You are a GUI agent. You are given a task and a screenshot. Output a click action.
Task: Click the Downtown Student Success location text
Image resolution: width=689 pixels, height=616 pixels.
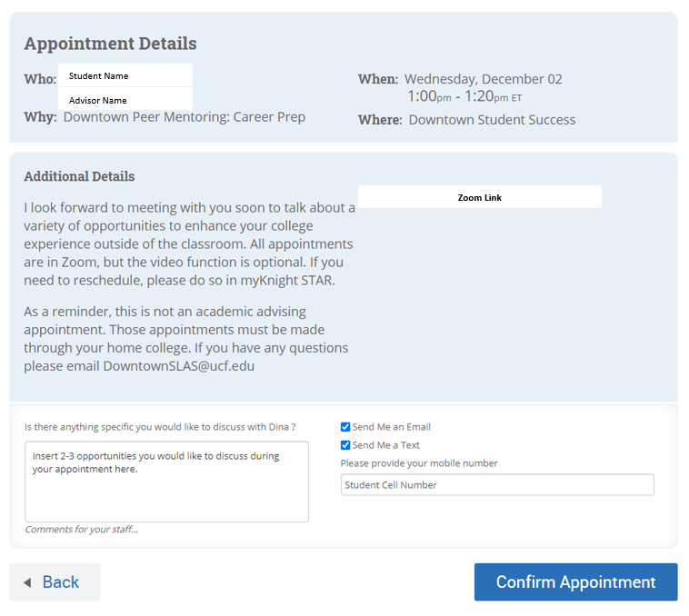coord(492,120)
